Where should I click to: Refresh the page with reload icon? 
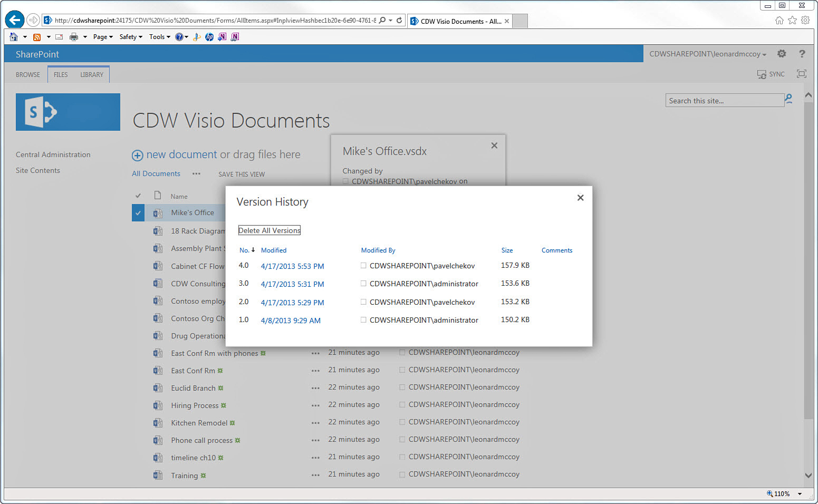click(x=399, y=21)
